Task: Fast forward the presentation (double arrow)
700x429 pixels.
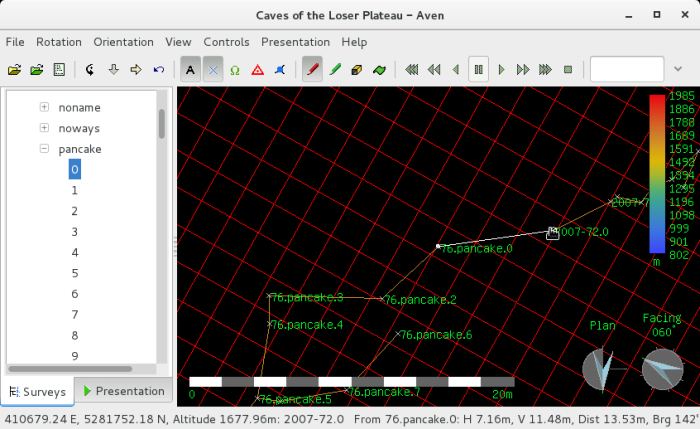Action: 523,70
